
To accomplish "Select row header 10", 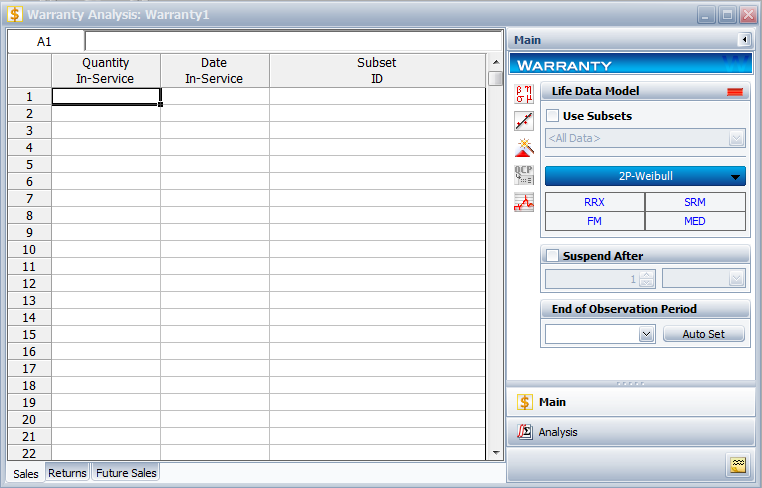I will [29, 249].
